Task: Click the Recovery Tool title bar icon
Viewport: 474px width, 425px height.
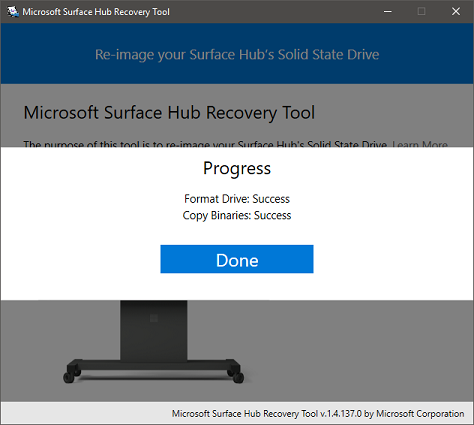Action: point(13,12)
